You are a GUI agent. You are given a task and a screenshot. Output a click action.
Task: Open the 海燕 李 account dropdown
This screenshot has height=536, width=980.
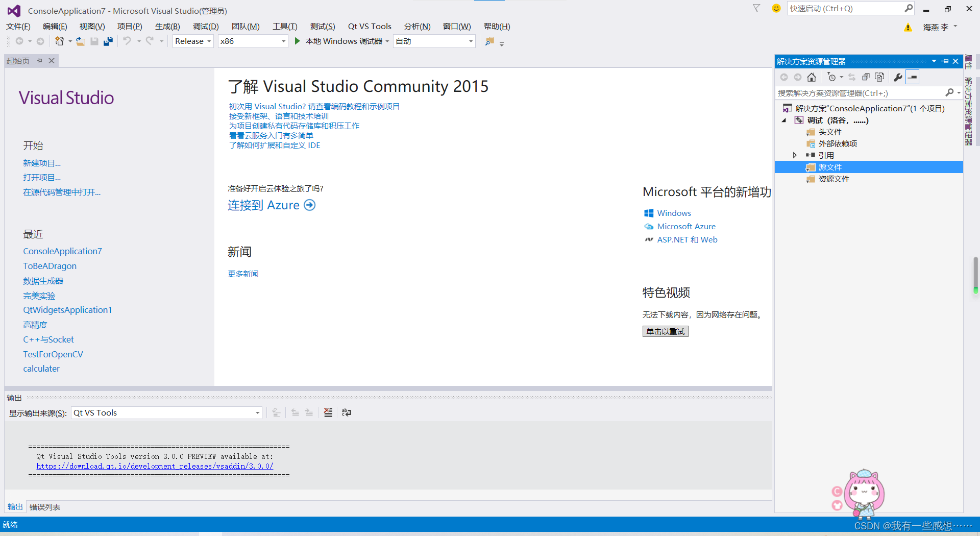[955, 27]
